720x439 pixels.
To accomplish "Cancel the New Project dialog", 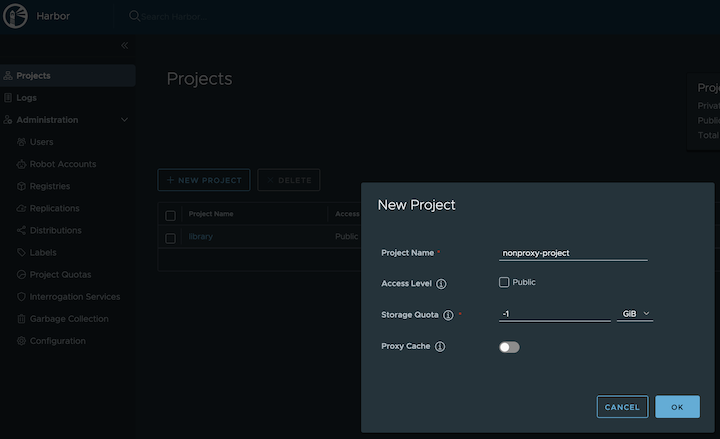I will 622,407.
